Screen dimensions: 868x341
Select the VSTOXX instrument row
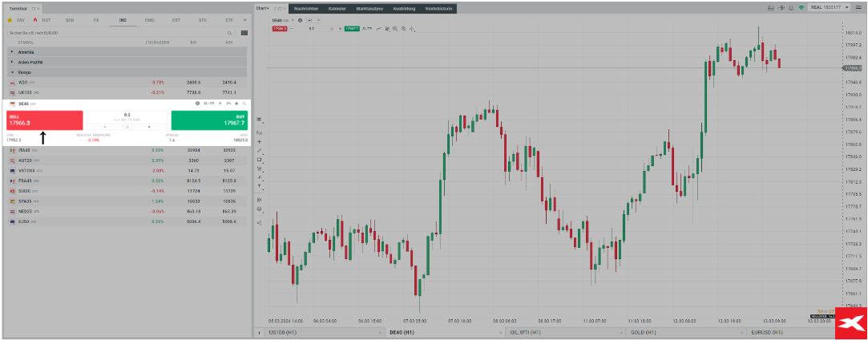click(x=127, y=171)
